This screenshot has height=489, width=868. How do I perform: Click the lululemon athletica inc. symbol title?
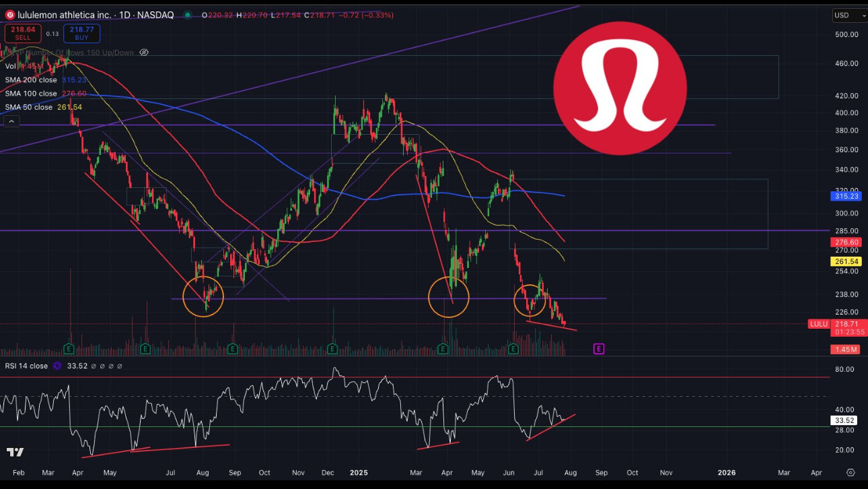[x=58, y=14]
